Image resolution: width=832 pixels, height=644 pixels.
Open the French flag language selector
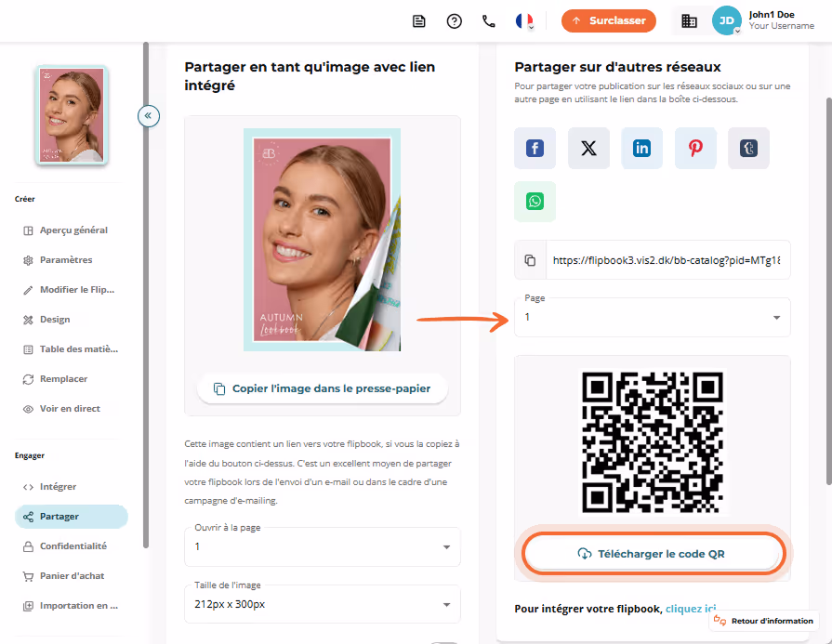(524, 21)
